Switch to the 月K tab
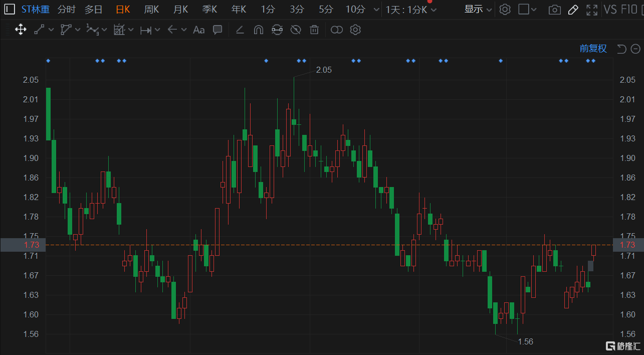Screen dimensions: 644x355 pos(180,9)
